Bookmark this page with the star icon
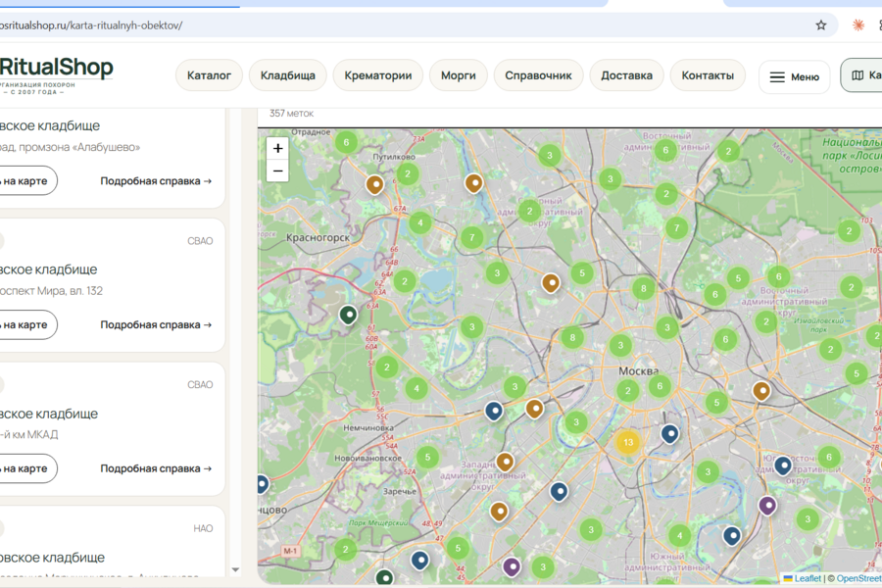882x588 pixels. point(821,24)
